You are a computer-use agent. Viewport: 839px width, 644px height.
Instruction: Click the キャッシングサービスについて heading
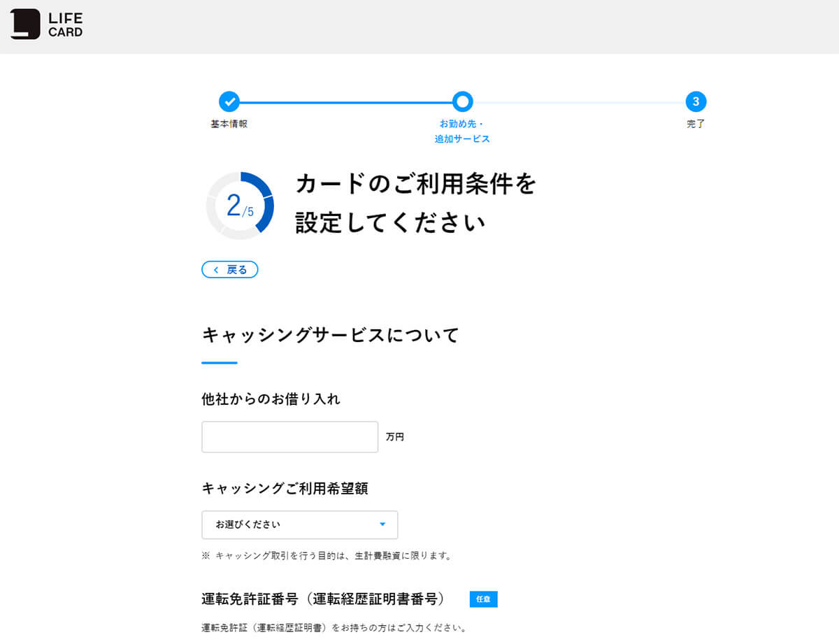pyautogui.click(x=330, y=335)
